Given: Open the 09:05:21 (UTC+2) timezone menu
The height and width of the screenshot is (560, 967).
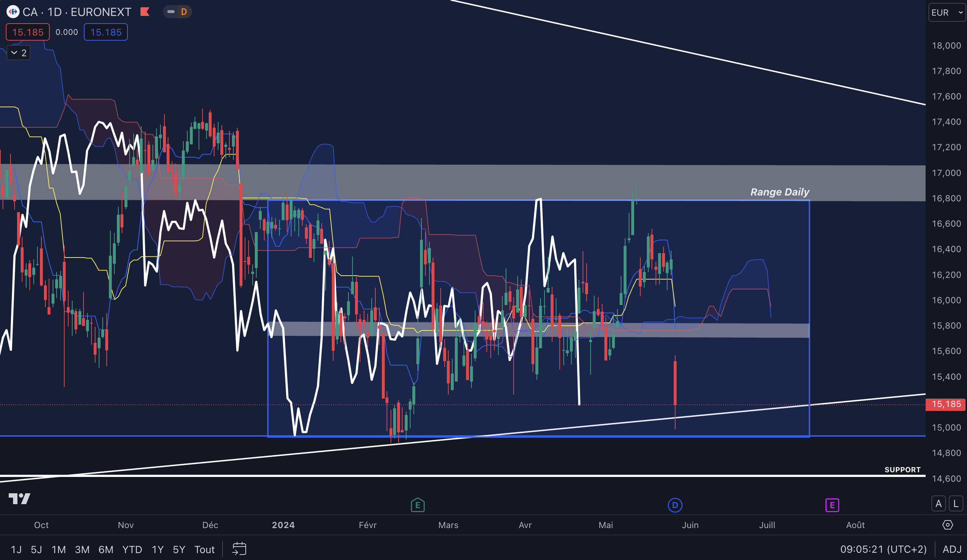Looking at the screenshot, I should tap(884, 549).
